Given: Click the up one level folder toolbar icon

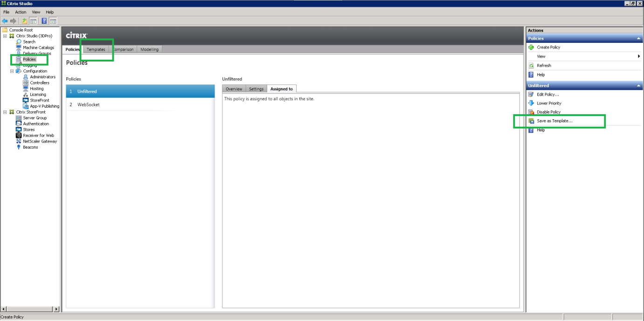Looking at the screenshot, I should click(24, 21).
